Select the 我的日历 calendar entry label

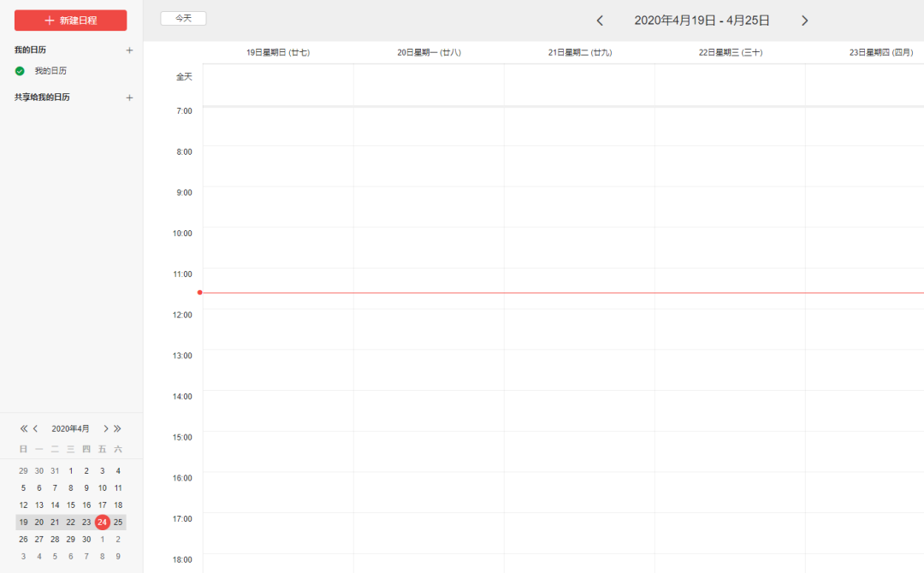[50, 71]
